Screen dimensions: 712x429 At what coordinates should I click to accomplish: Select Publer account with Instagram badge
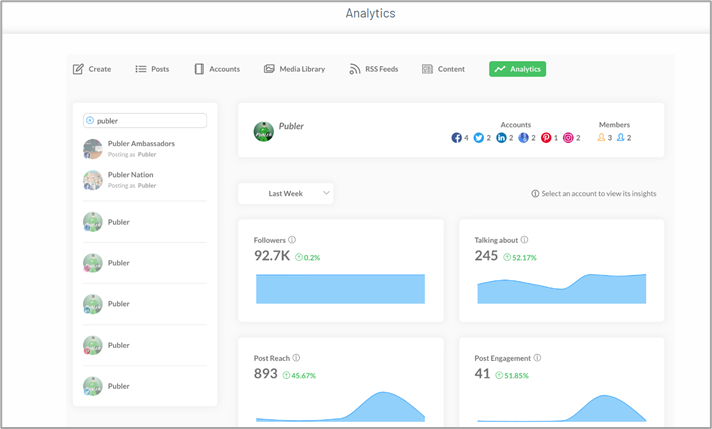point(145,263)
